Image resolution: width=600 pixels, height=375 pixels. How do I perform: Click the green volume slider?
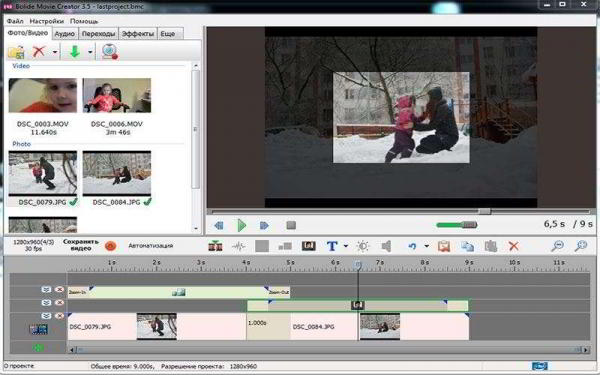tap(457, 225)
